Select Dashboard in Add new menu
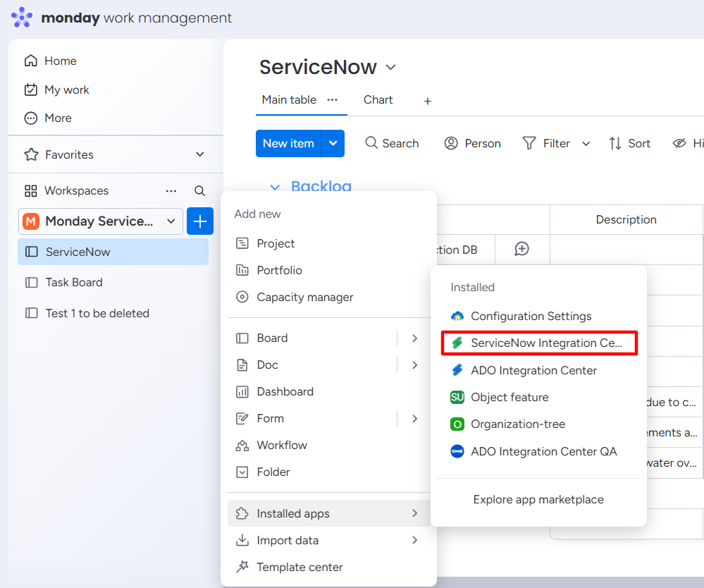This screenshot has height=588, width=704. [x=328, y=392]
